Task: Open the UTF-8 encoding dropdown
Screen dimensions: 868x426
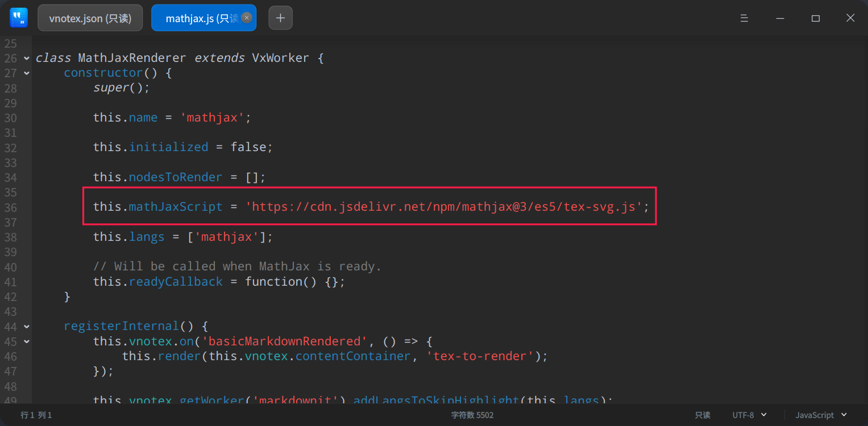Action: [x=748, y=415]
